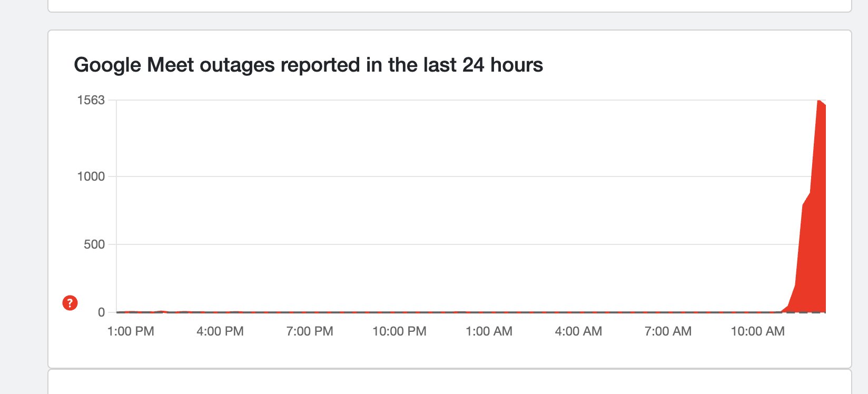Select the 7:00 PM time label
868x394 pixels.
[x=310, y=331]
